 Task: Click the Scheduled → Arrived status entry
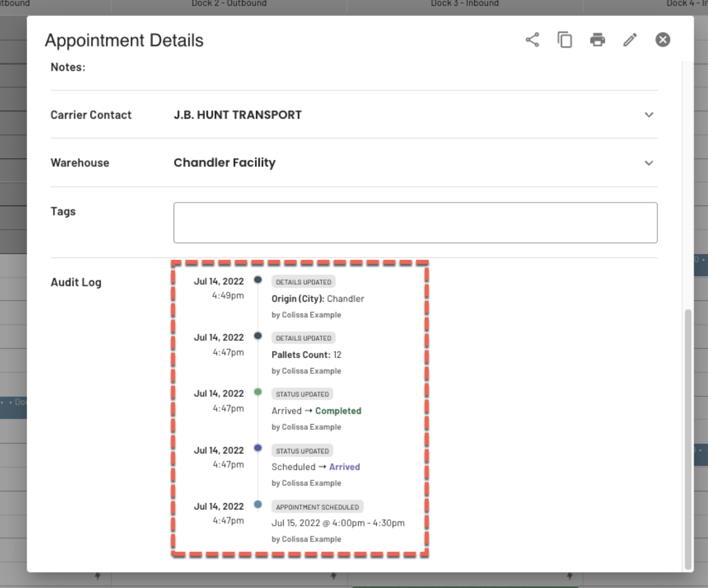[315, 467]
